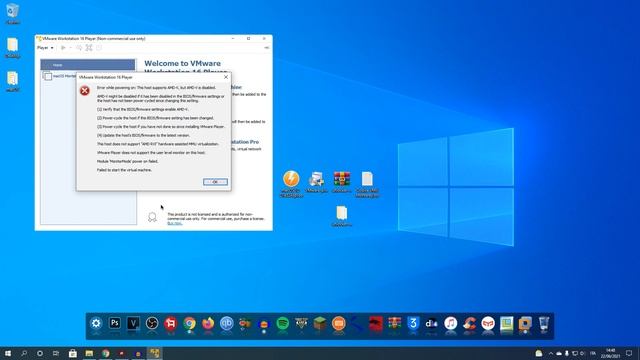Viewport: 640px width, 360px height.
Task: Click collapse arrows at VMware toolbar right
Action: [x=267, y=48]
